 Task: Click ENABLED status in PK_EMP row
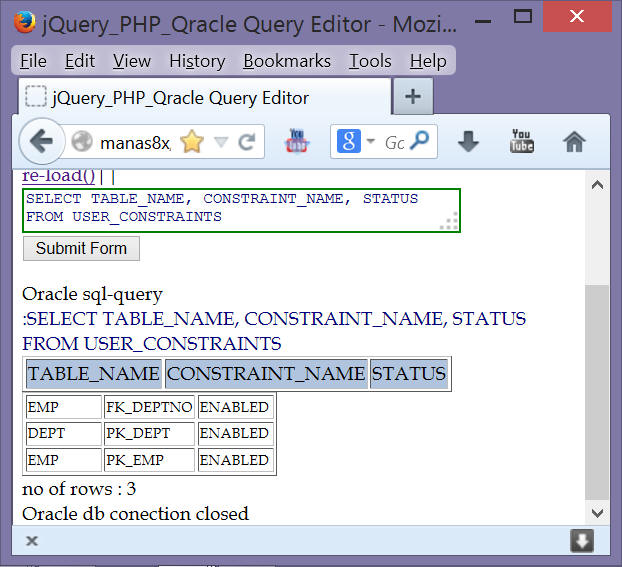coord(235,460)
